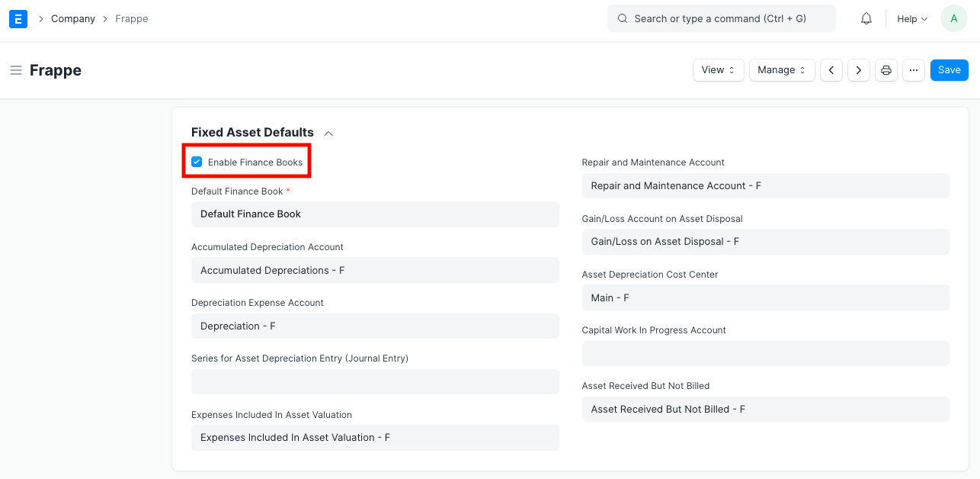Open the sidebar using the hamburger icon
Image resolution: width=980 pixels, height=479 pixels.
coord(15,69)
